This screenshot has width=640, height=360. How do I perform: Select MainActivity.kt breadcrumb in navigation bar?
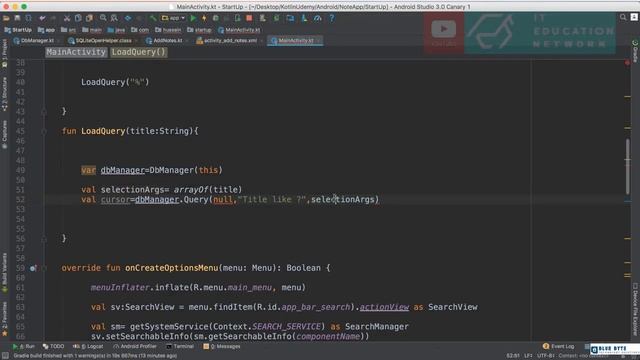pos(239,30)
